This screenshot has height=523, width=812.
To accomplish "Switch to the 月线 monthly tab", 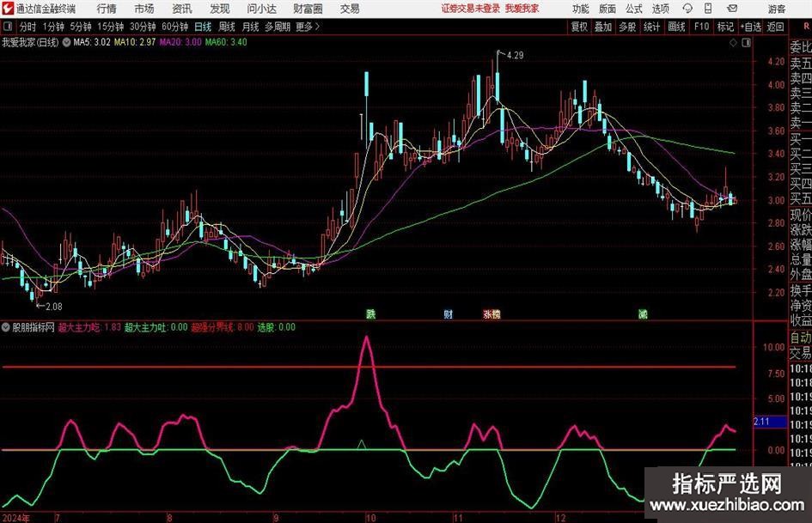I will (251, 27).
